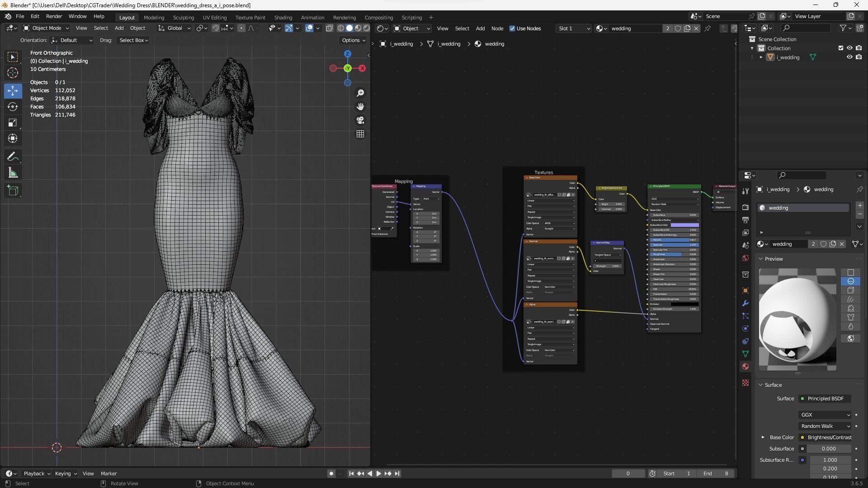
Task: Open the File menu
Action: (20, 16)
